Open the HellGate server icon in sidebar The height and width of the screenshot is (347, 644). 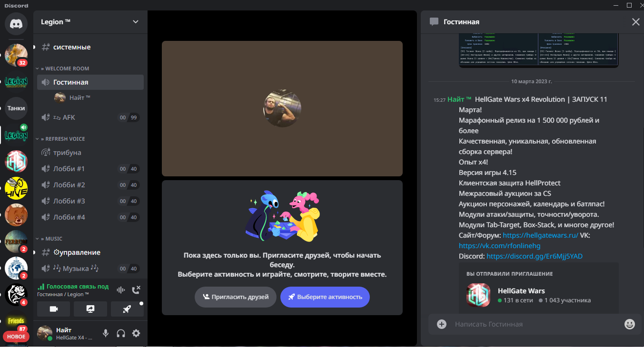tap(16, 162)
